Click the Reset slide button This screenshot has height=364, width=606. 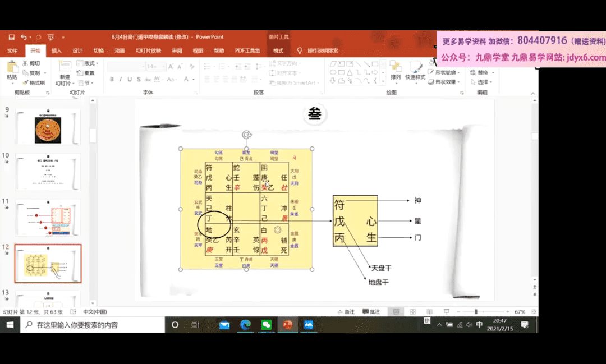click(88, 73)
